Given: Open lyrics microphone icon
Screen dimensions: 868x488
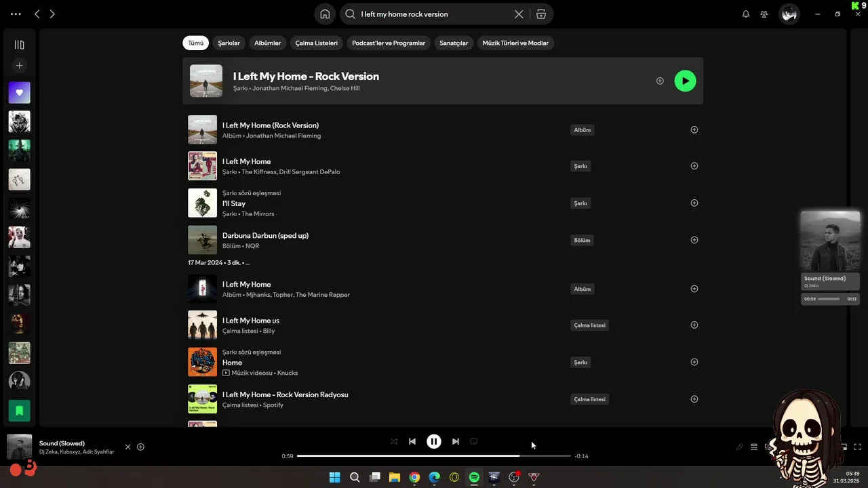Looking at the screenshot, I should [x=740, y=447].
